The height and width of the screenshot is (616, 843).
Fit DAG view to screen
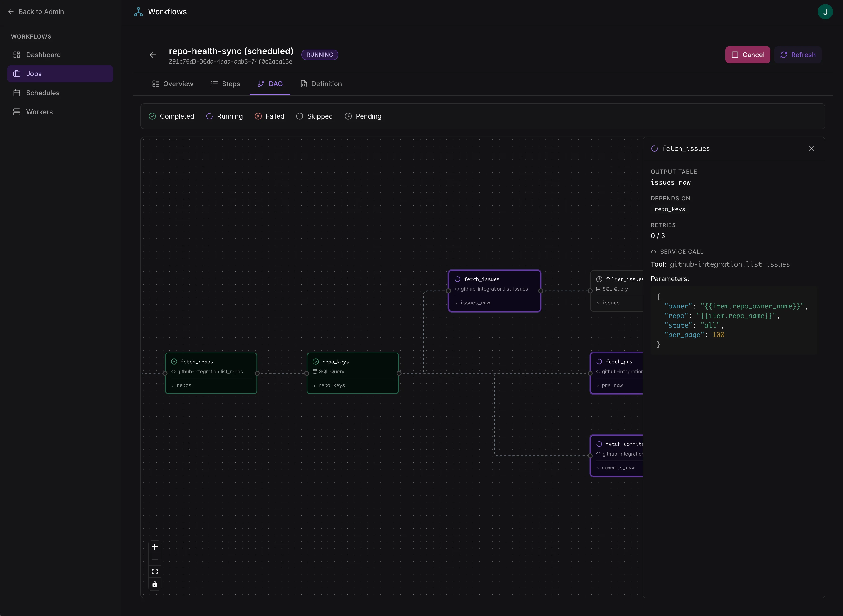[x=155, y=572]
